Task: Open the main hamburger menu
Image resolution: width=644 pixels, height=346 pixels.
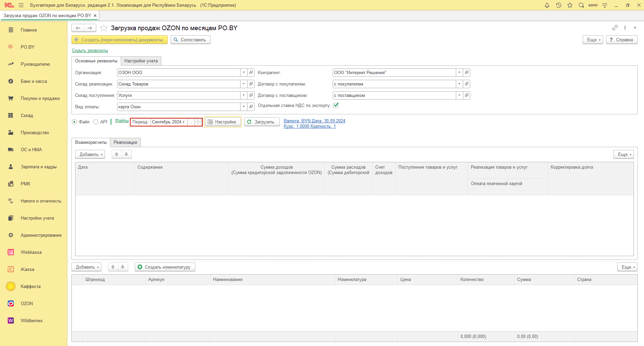Action: 21,5
